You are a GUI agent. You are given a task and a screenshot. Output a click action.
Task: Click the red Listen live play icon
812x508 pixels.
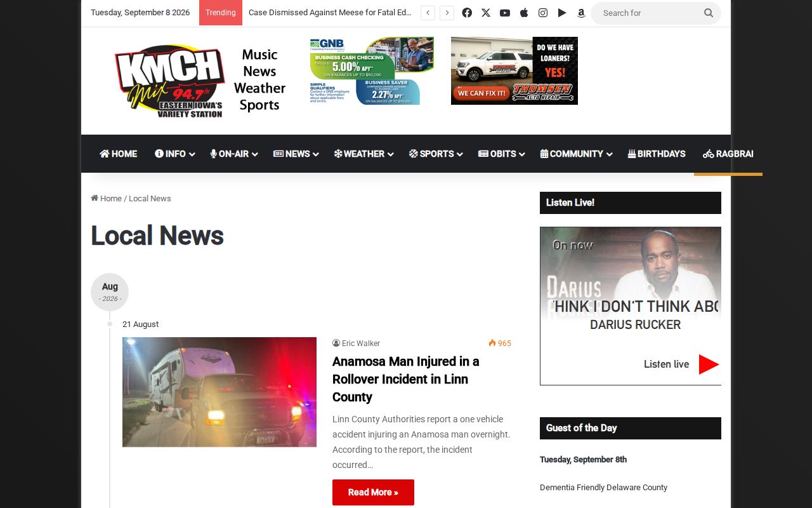point(709,364)
